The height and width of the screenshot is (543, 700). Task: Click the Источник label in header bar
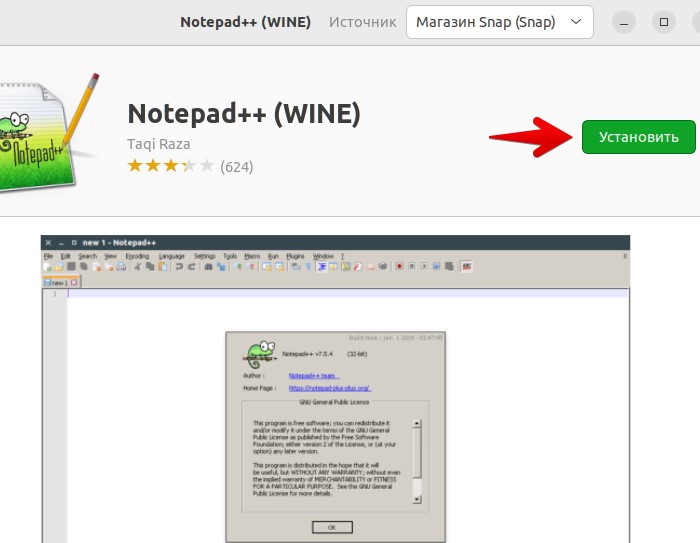(x=362, y=22)
